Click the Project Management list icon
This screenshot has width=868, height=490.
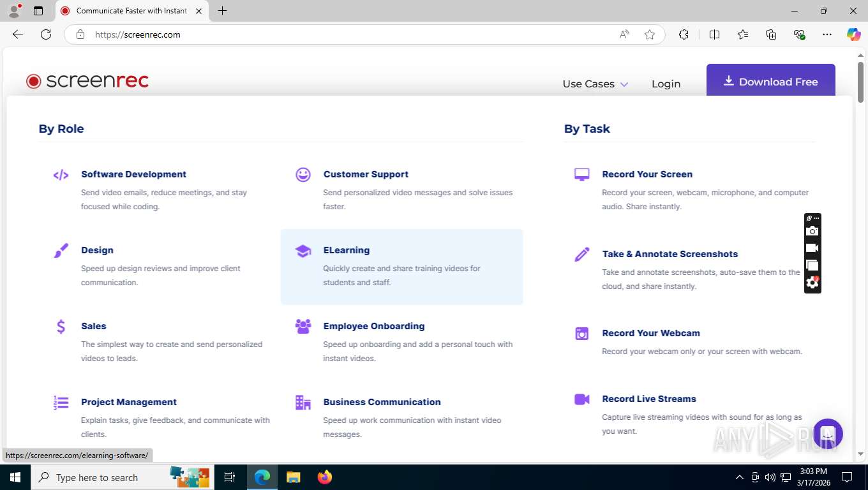pos(61,403)
